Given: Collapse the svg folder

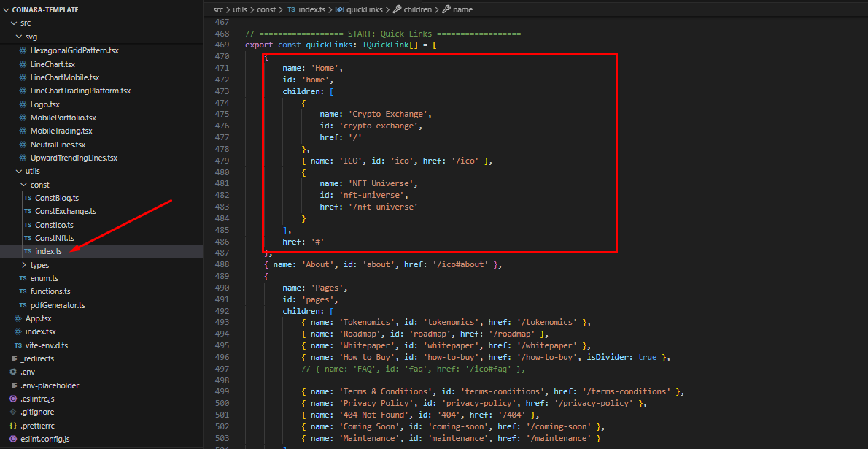Looking at the screenshot, I should [x=18, y=37].
